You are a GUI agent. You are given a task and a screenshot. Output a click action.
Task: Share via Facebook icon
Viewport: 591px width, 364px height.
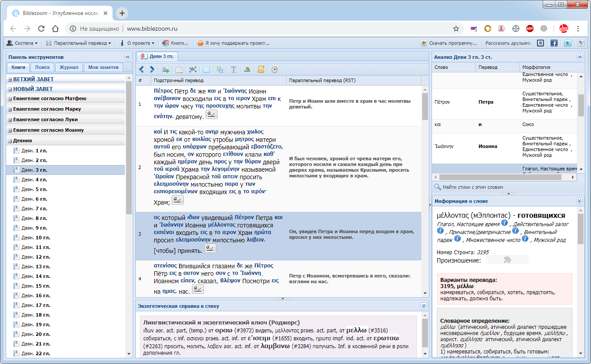tap(554, 43)
